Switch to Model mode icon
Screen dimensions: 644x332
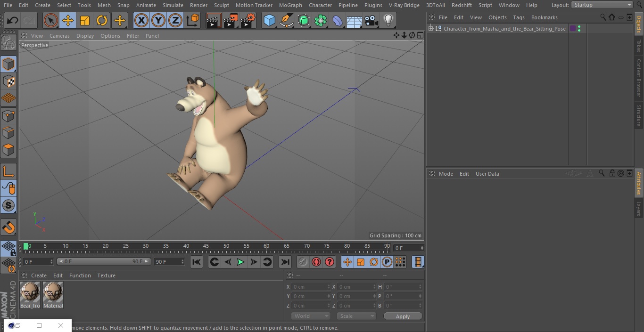click(x=8, y=64)
